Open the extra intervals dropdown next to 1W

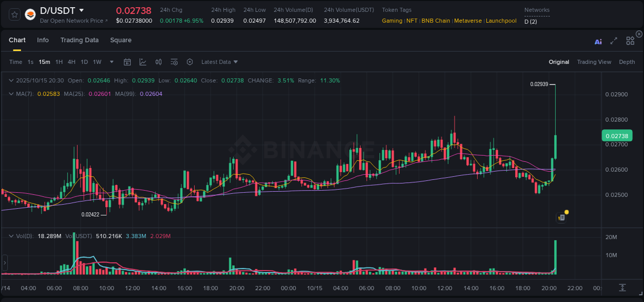[x=111, y=62]
